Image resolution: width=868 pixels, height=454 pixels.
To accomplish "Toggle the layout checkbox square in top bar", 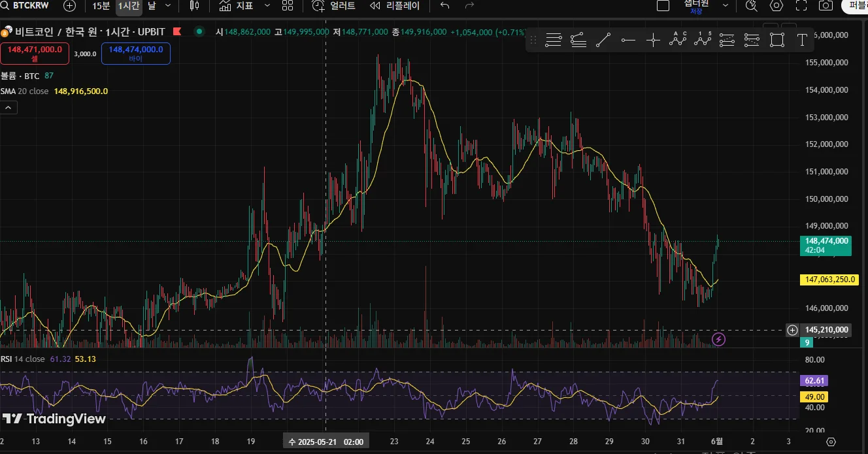I will click(663, 6).
